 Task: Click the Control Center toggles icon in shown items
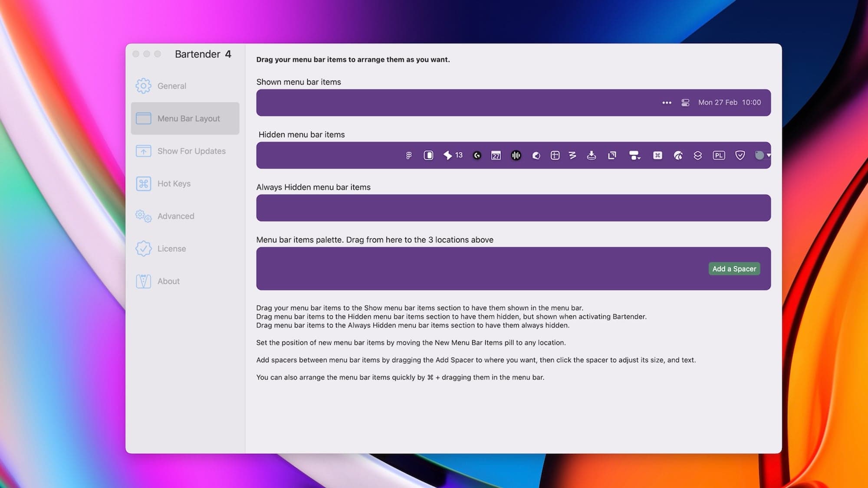pyautogui.click(x=685, y=103)
